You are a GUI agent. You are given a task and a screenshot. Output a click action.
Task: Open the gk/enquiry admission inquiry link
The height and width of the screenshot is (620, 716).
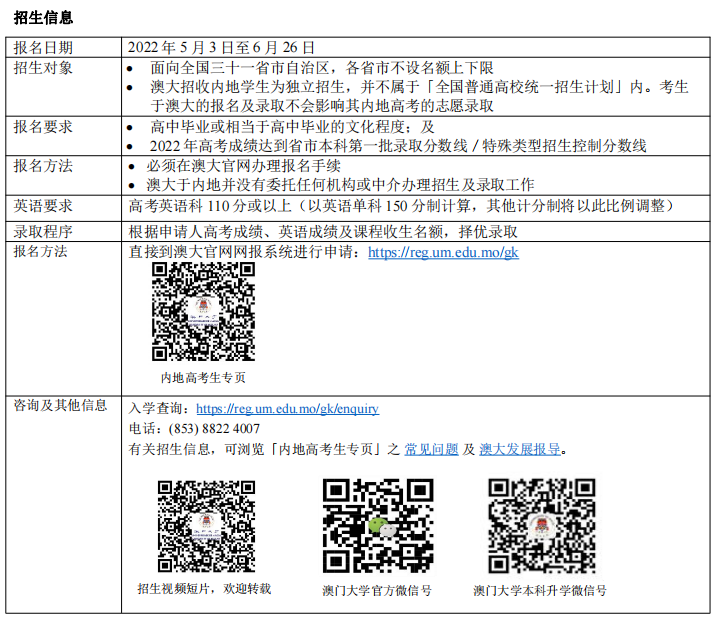tap(287, 409)
